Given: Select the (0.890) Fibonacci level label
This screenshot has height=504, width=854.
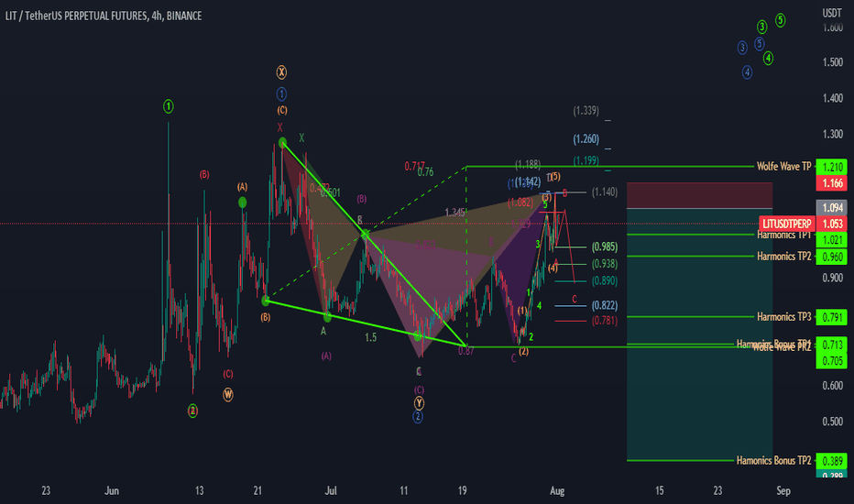Looking at the screenshot, I should pos(605,280).
